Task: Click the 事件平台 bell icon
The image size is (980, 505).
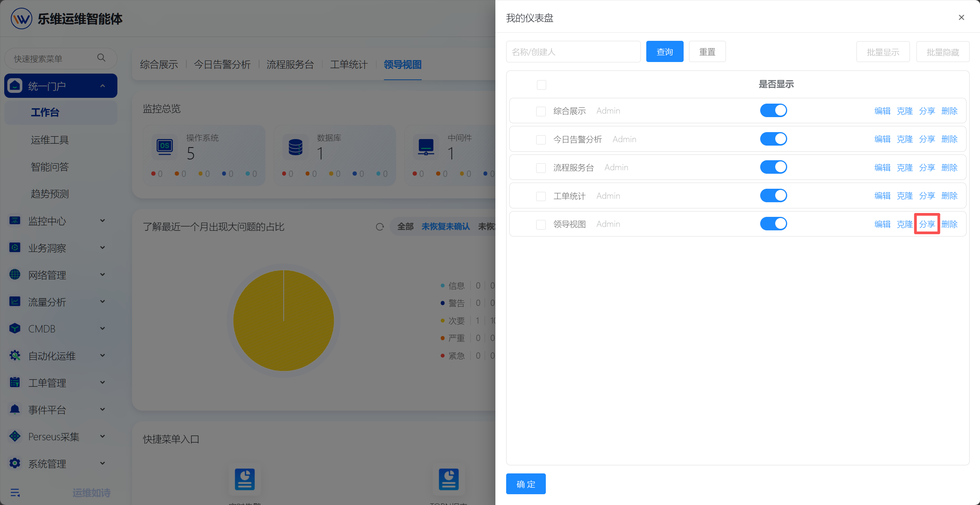Action: tap(15, 409)
